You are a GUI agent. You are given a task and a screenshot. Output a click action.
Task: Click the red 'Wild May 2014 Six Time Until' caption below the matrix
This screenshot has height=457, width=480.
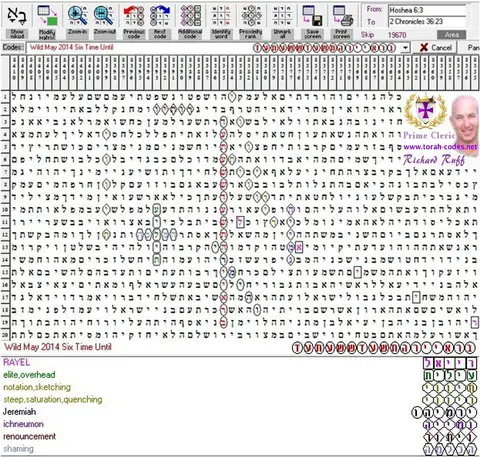click(58, 347)
